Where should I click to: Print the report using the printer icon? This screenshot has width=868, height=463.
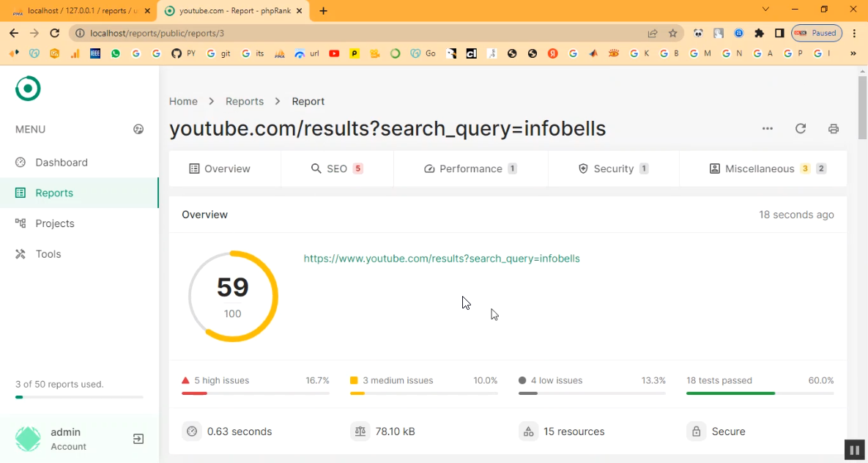(x=833, y=129)
